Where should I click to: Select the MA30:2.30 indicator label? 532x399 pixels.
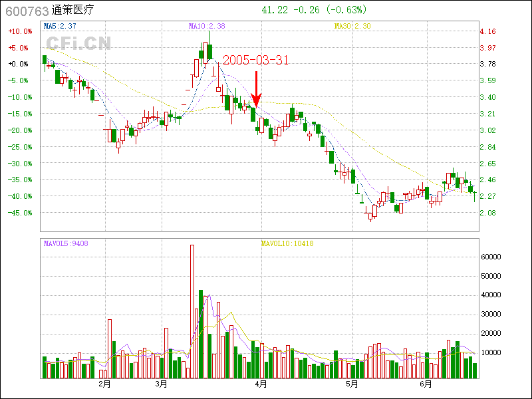(352, 26)
